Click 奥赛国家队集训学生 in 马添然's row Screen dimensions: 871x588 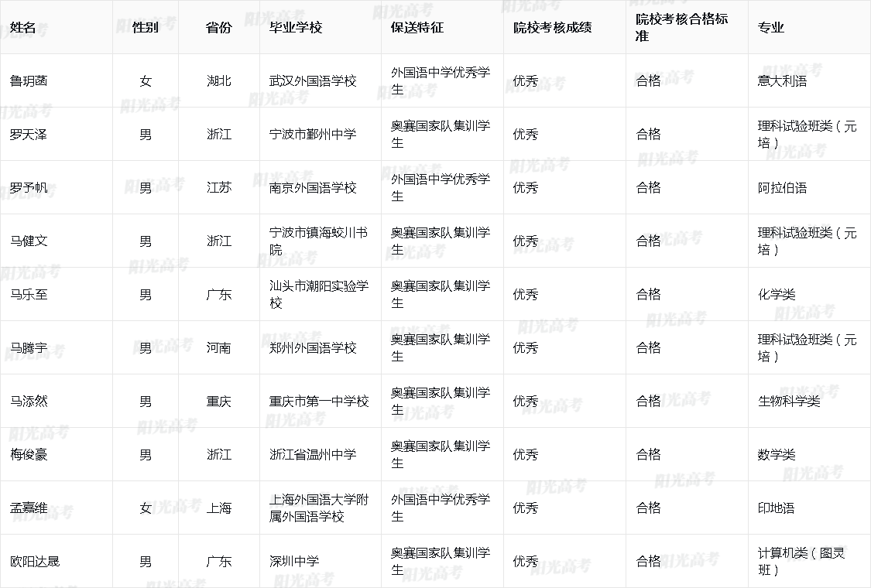coord(441,402)
